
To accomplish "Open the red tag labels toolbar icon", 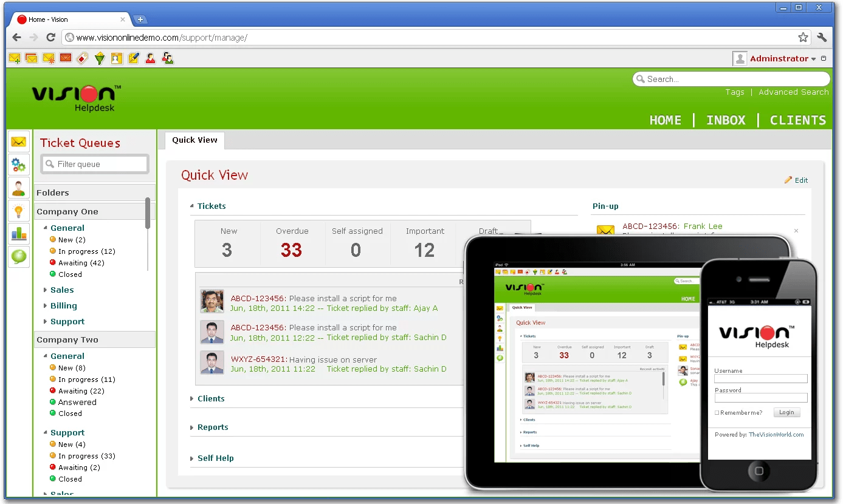I will point(82,58).
